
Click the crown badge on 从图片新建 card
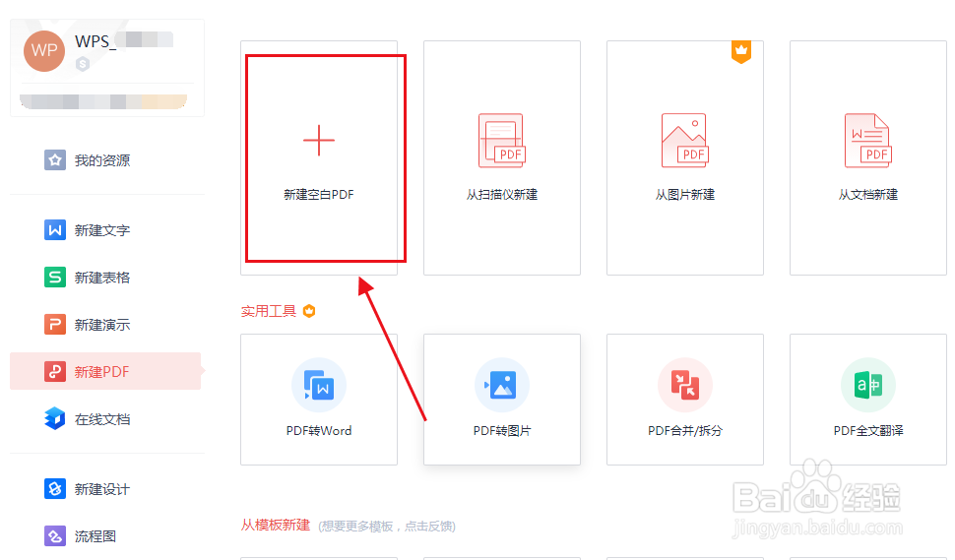(741, 52)
